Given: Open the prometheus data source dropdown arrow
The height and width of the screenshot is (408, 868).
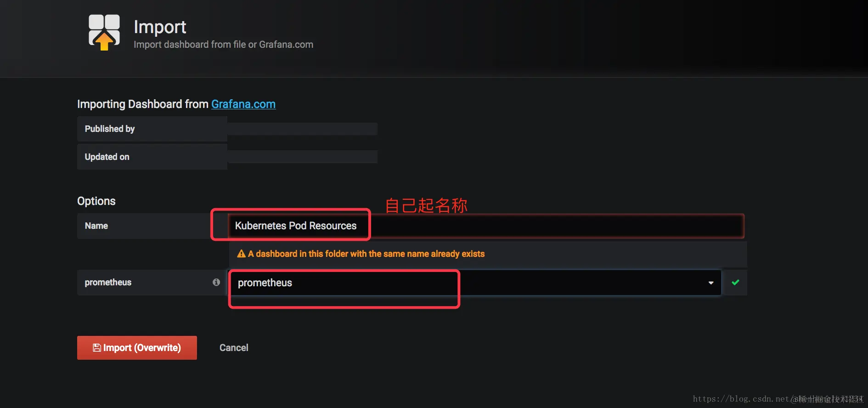Looking at the screenshot, I should click(x=711, y=283).
